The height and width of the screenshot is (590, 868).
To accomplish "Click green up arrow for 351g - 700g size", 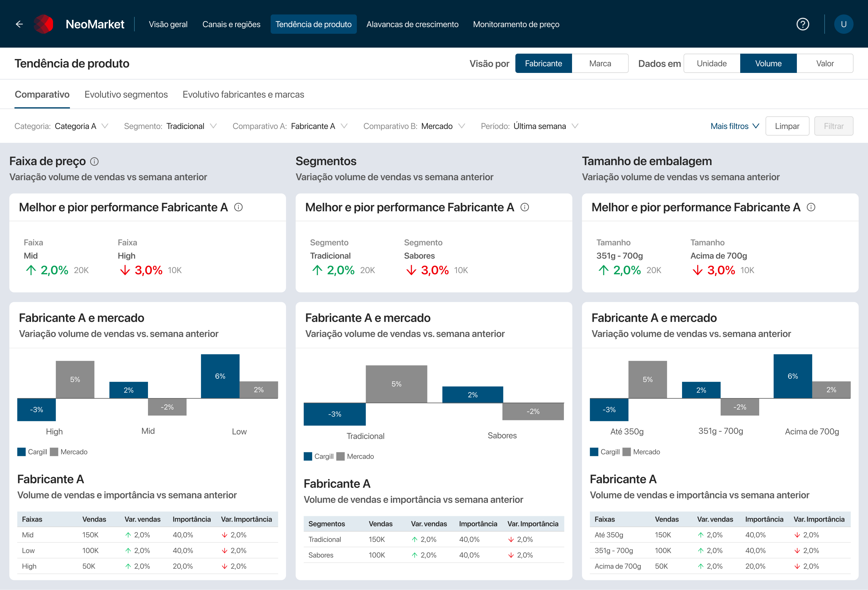I will pyautogui.click(x=604, y=270).
